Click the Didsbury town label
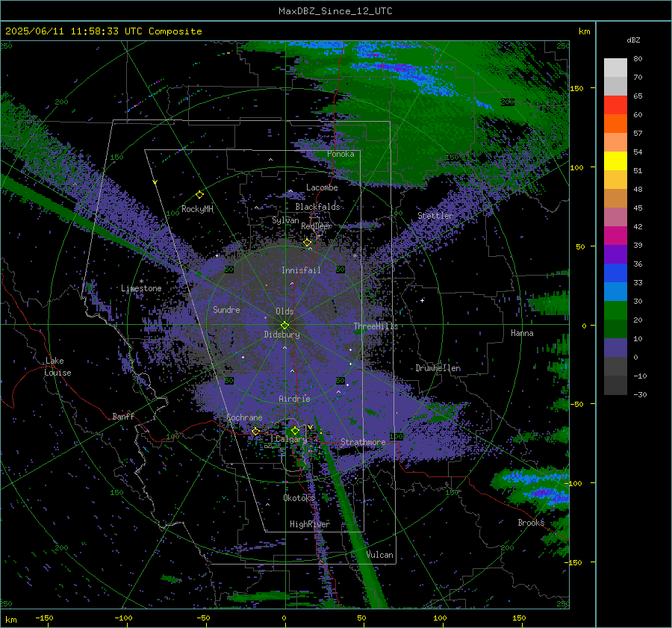This screenshot has width=672, height=628. click(x=281, y=335)
